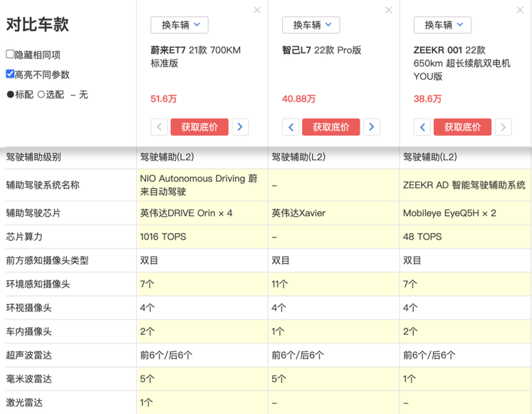Click the 对比车款 heading
Viewport: 532px width, 414px height.
tap(37, 25)
